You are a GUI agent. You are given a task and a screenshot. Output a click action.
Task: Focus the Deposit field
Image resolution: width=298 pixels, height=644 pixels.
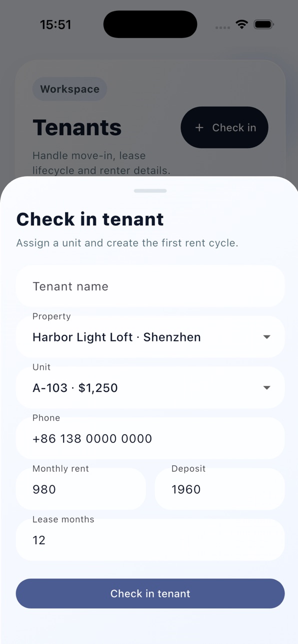pos(219,489)
